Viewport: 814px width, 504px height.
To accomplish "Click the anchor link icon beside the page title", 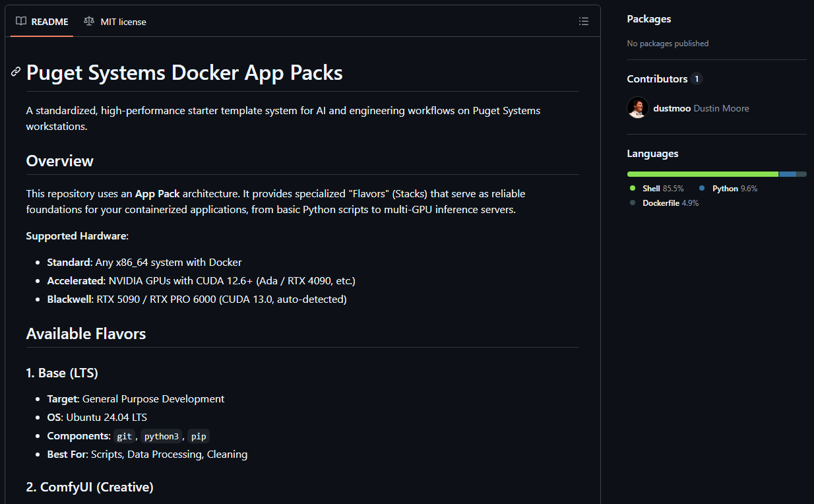I will (x=15, y=73).
